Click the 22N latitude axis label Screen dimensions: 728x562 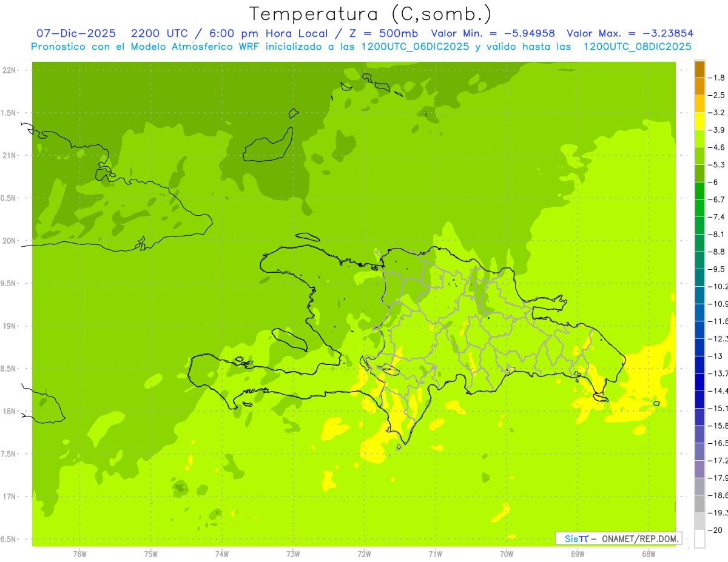click(10, 70)
